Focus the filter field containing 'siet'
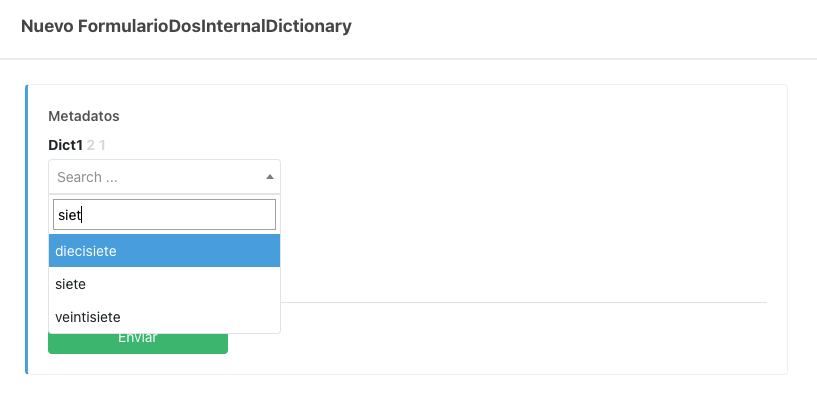 tap(164, 214)
